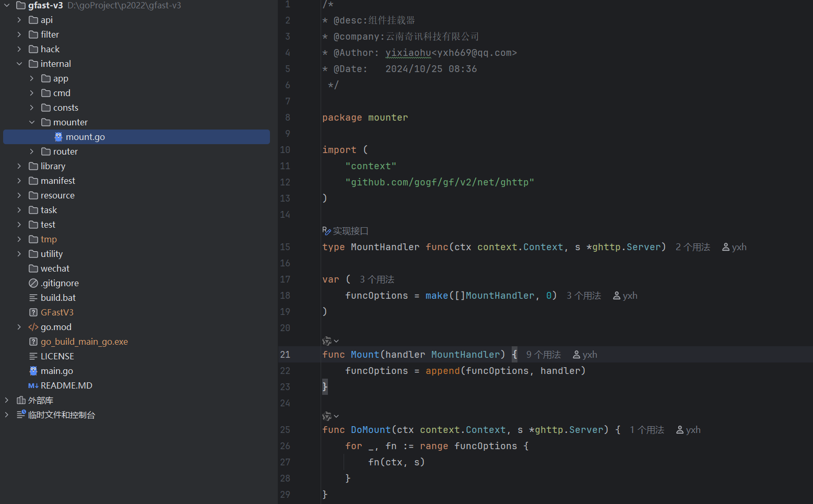The image size is (813, 504).
Task: Click author icon beside yxh on line 25
Action: pos(680,430)
